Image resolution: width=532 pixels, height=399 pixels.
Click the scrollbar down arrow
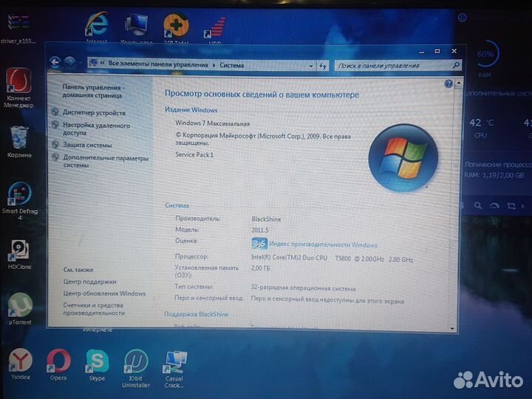(452, 328)
